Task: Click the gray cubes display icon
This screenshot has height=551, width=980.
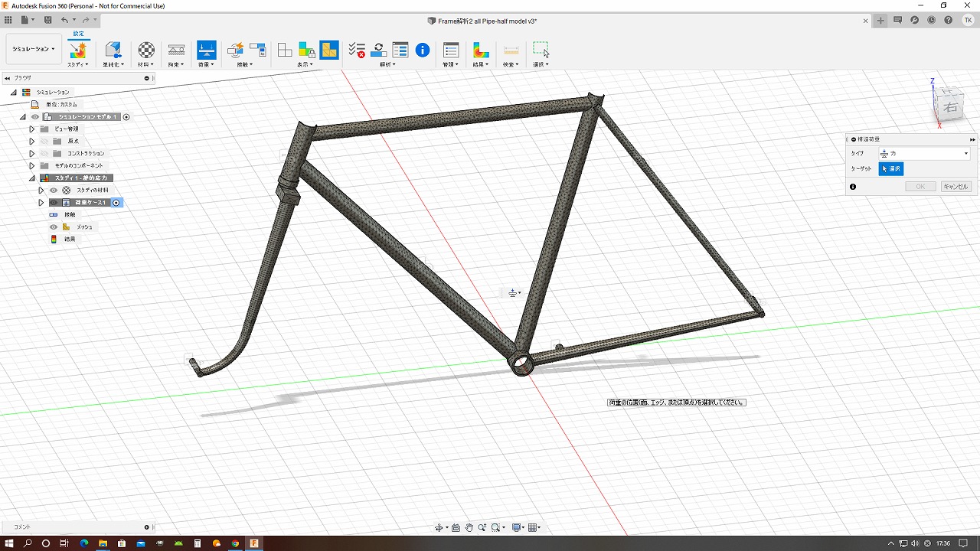Action: [285, 51]
